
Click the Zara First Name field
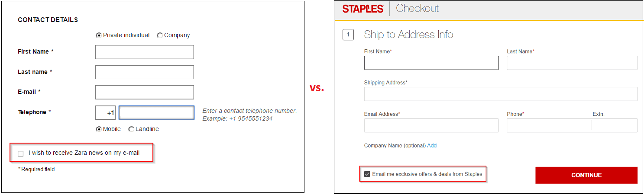145,52
